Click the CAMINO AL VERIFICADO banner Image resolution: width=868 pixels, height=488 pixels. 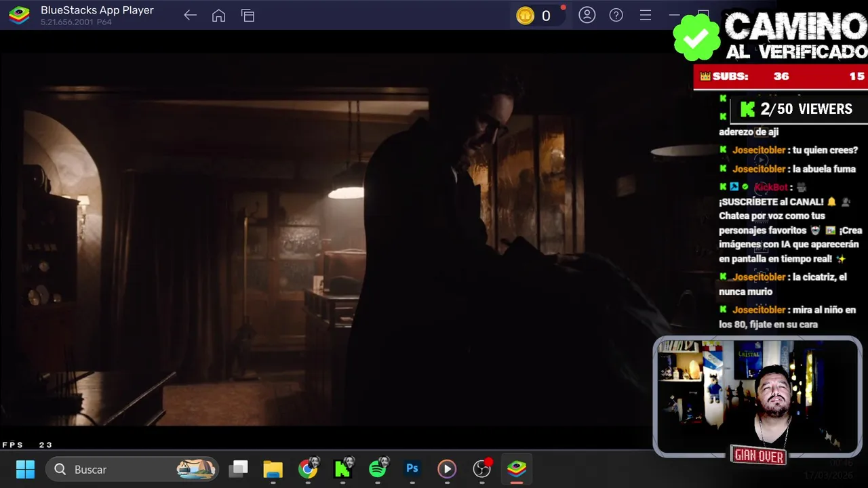[771, 35]
